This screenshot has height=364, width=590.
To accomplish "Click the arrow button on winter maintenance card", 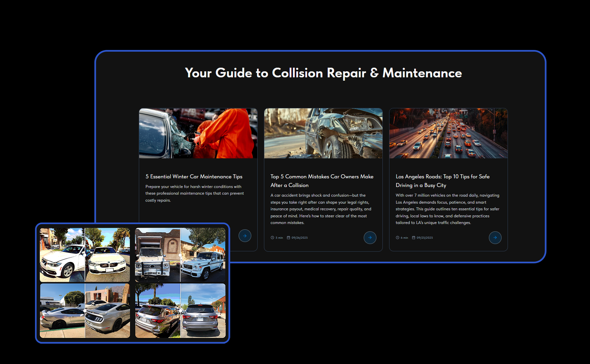I will tap(245, 236).
